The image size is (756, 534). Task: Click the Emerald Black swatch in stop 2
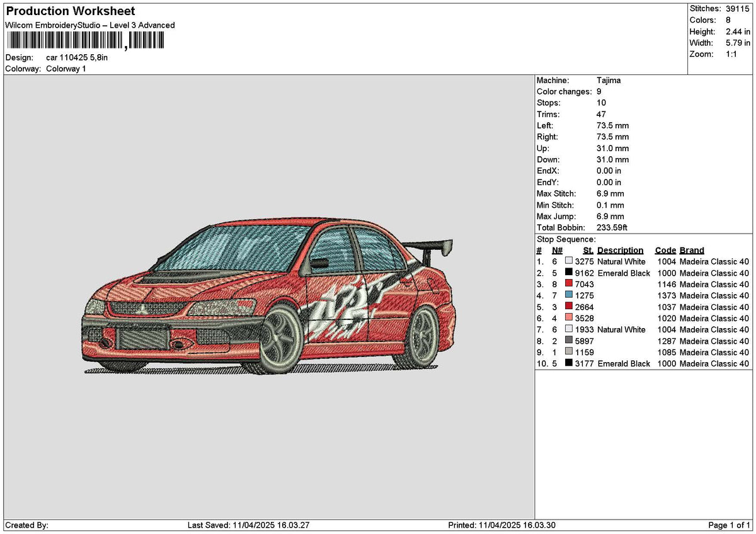569,272
